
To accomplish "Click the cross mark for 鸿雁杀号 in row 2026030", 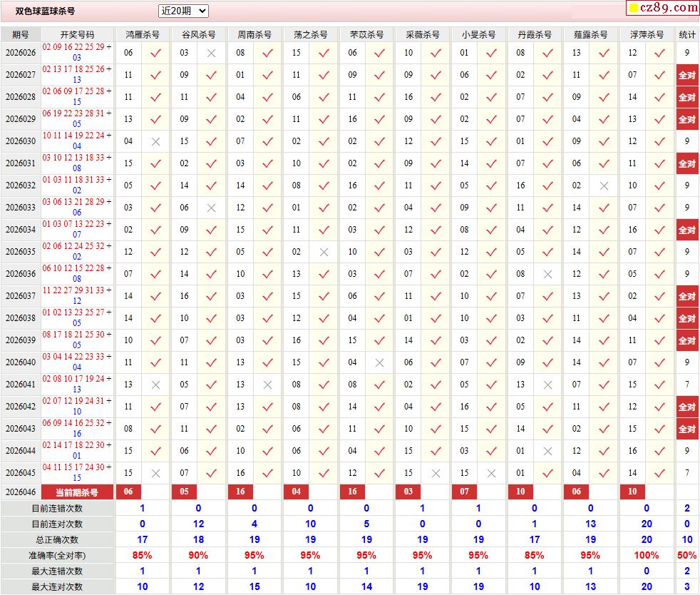I will pos(155,141).
